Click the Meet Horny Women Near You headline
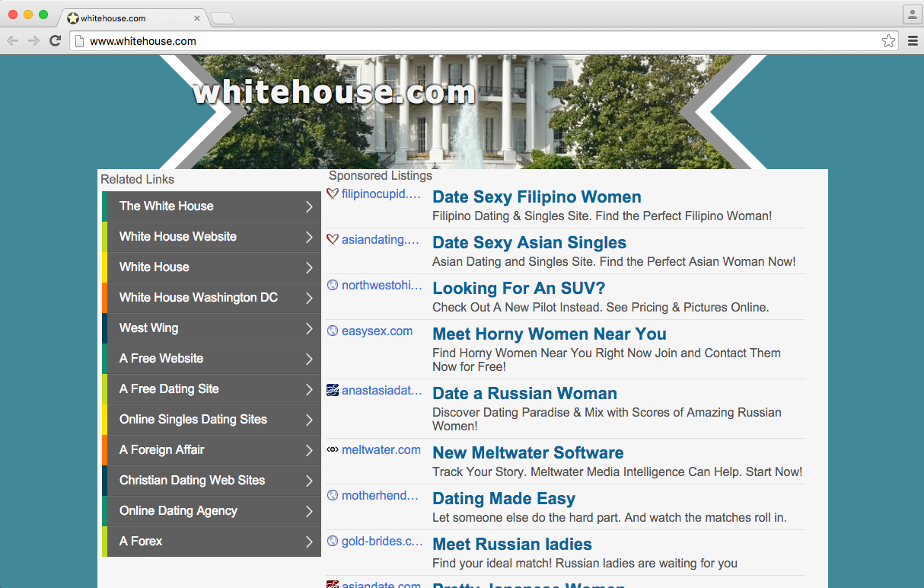Image resolution: width=924 pixels, height=588 pixels. pyautogui.click(x=550, y=334)
